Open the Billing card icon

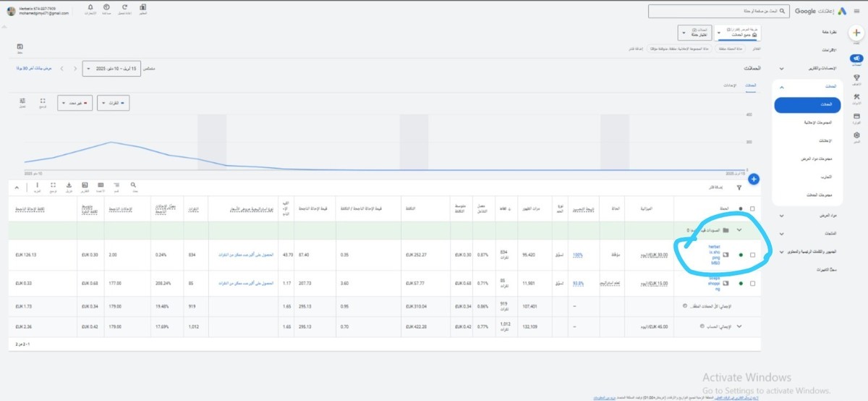[856, 117]
